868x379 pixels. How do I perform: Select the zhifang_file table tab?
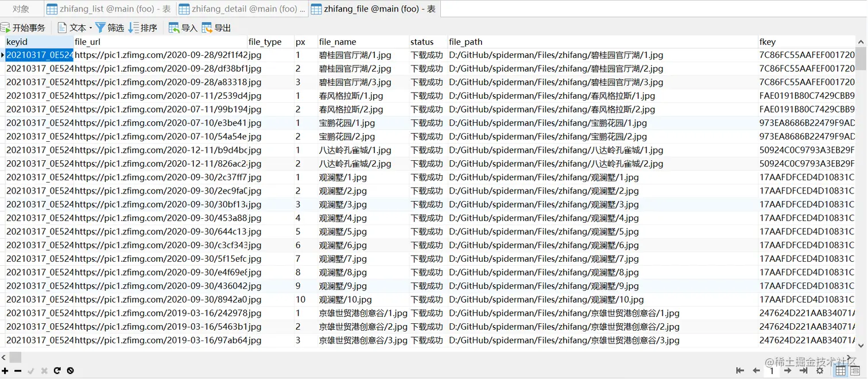coord(374,9)
